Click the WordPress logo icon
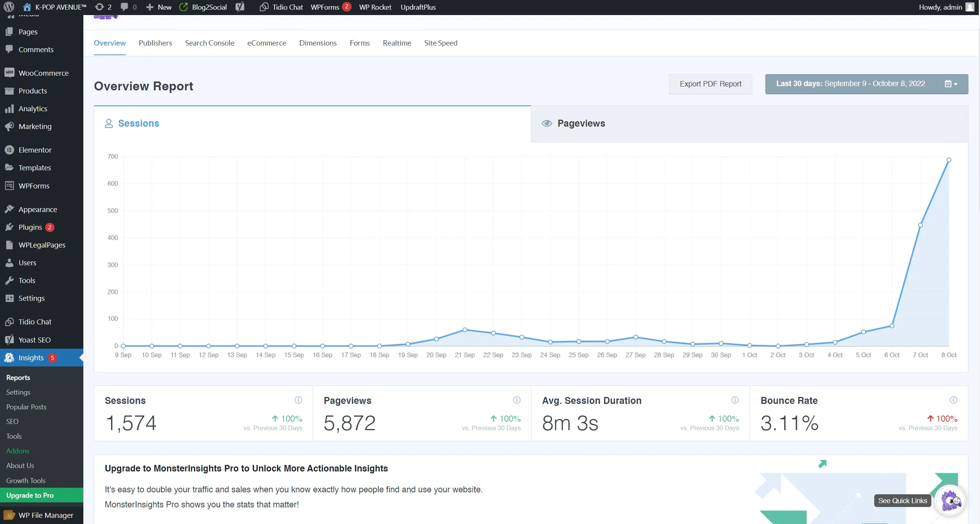Viewport: 980px width, 524px height. (8, 7)
